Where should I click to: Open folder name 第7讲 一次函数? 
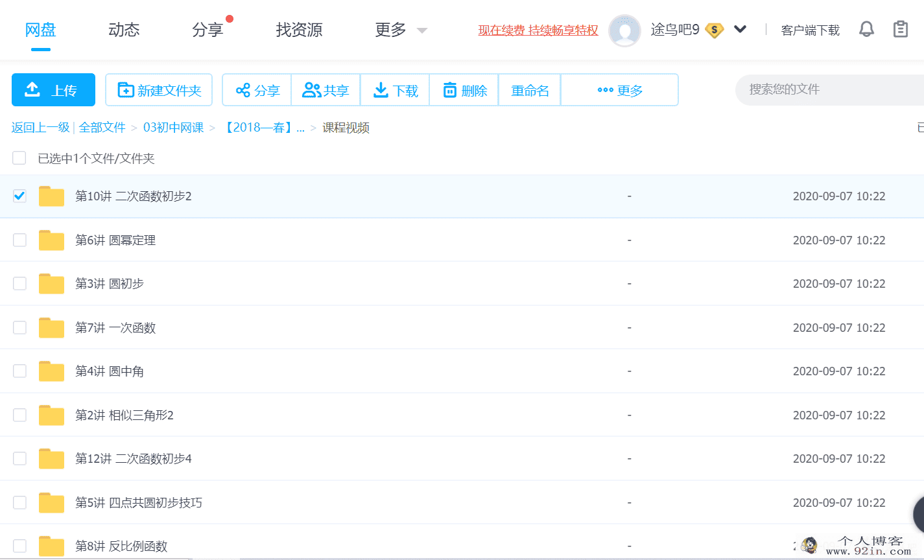point(115,327)
